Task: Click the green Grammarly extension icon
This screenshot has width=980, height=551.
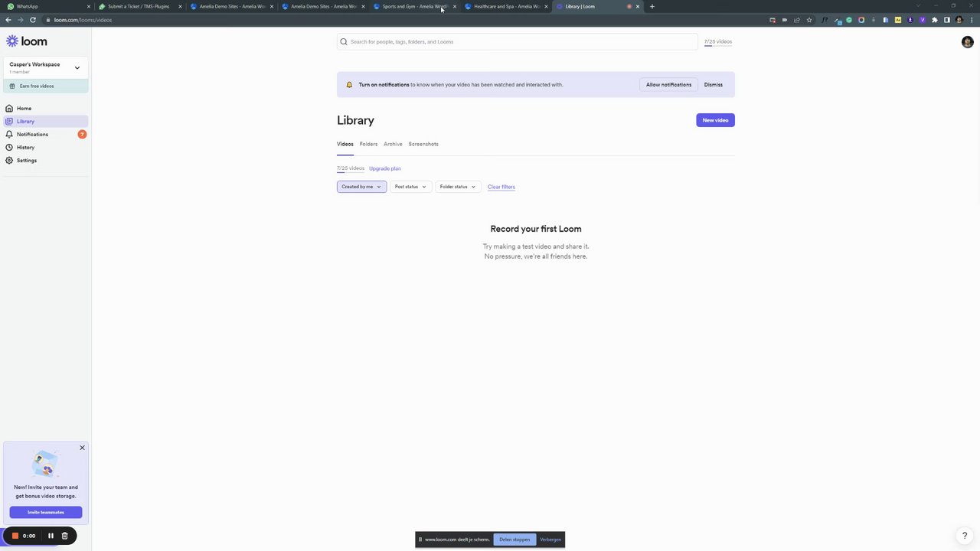Action: click(x=849, y=20)
